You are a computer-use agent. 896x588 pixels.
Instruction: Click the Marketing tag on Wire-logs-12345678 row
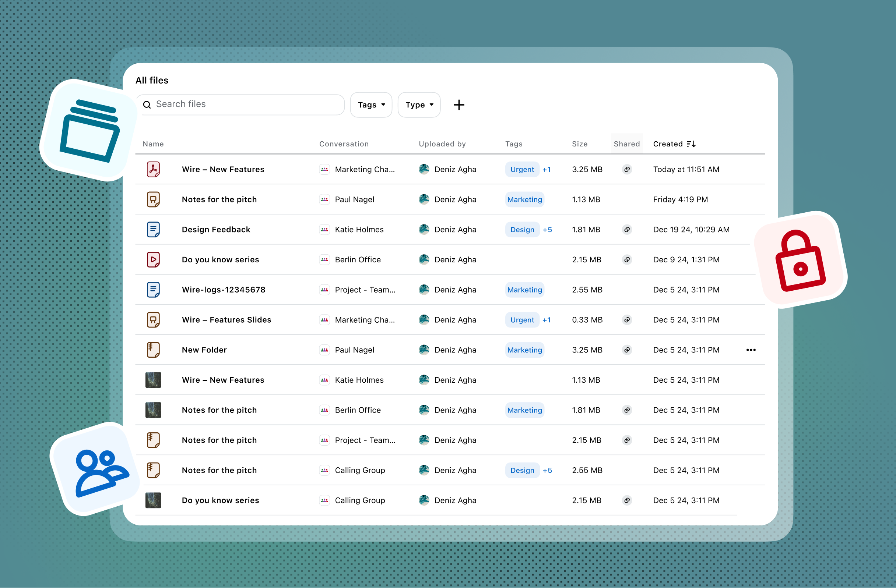[525, 290]
